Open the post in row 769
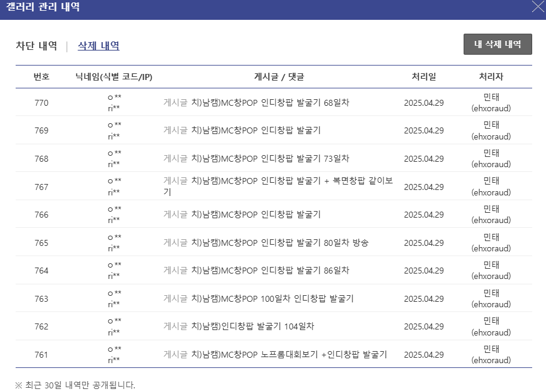The width and height of the screenshot is (546, 392). point(256,130)
